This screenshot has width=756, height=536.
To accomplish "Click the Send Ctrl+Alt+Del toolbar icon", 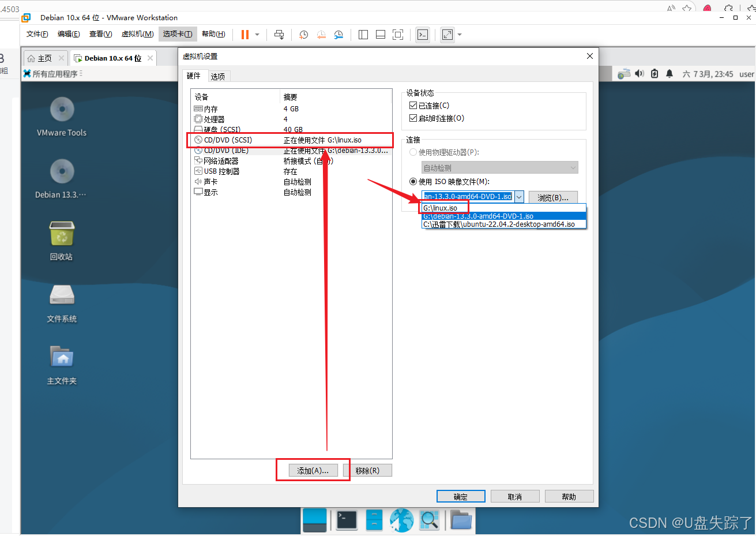I will pyautogui.click(x=279, y=35).
